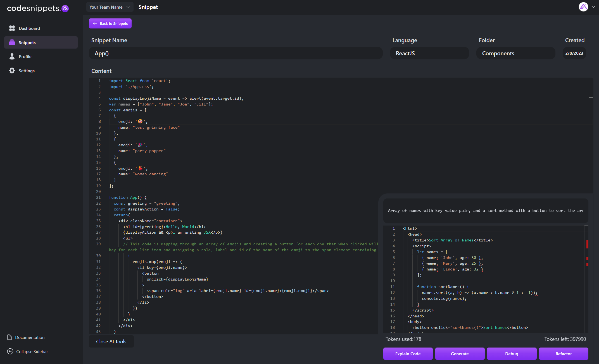Click 'onClick={displayEmojiName}' on line 34
Screen dimensions: 599x364
pyautogui.click(x=177, y=279)
